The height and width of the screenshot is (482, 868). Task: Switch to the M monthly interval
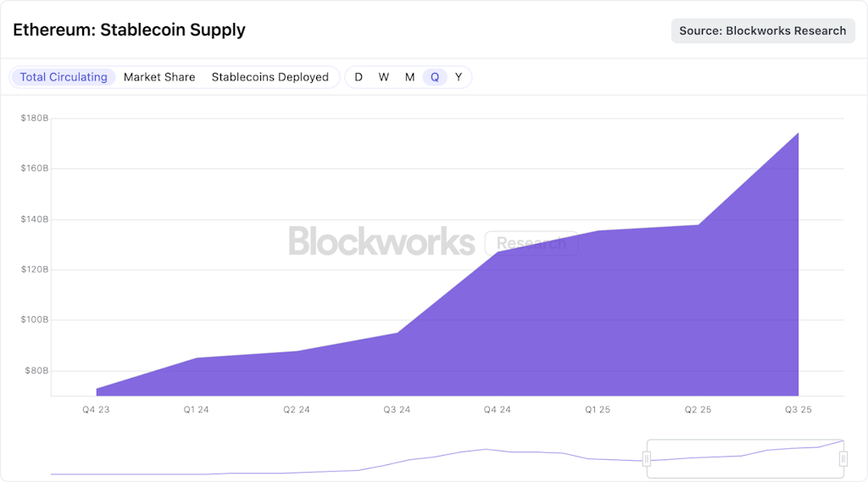click(x=409, y=77)
